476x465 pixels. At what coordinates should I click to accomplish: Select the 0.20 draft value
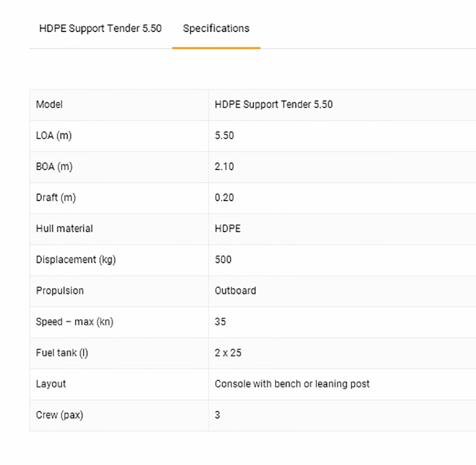click(x=224, y=197)
